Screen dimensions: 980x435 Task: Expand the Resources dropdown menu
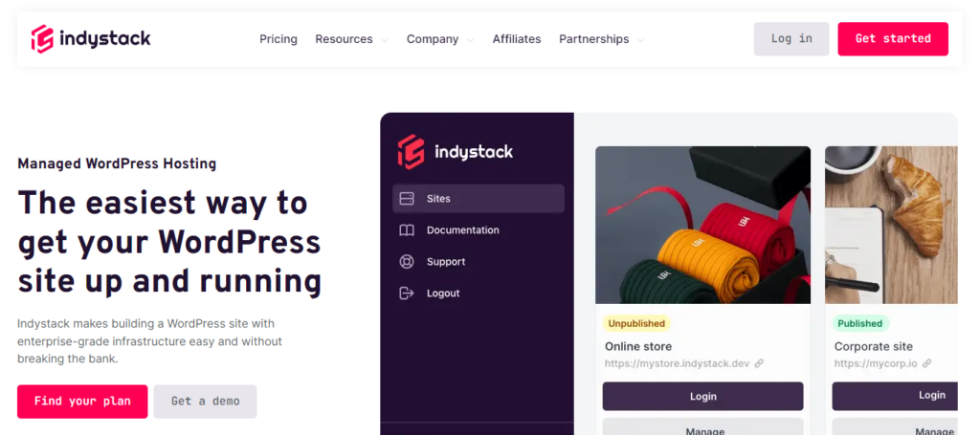coord(351,39)
